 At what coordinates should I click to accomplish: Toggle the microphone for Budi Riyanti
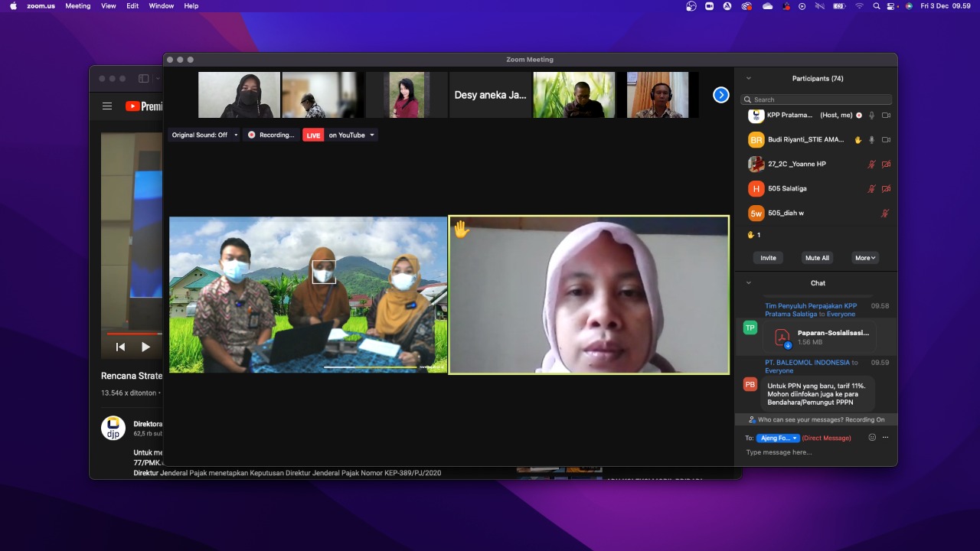(871, 140)
